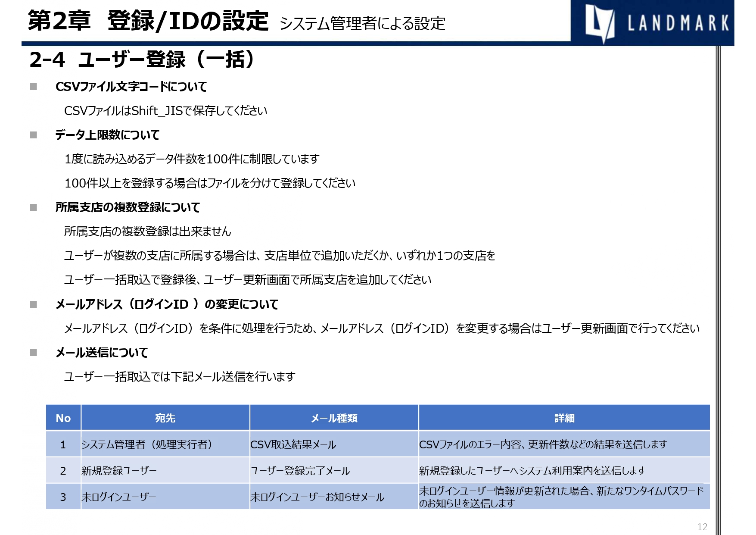
Task: Click heading メール送信について
Action: point(102,353)
